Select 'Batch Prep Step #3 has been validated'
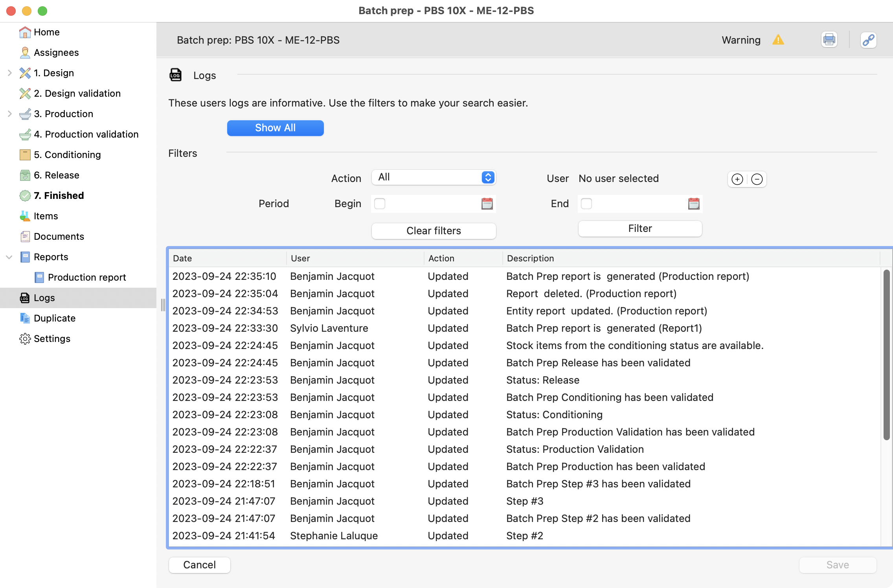Screen dimensions: 893x588 [525, 484]
